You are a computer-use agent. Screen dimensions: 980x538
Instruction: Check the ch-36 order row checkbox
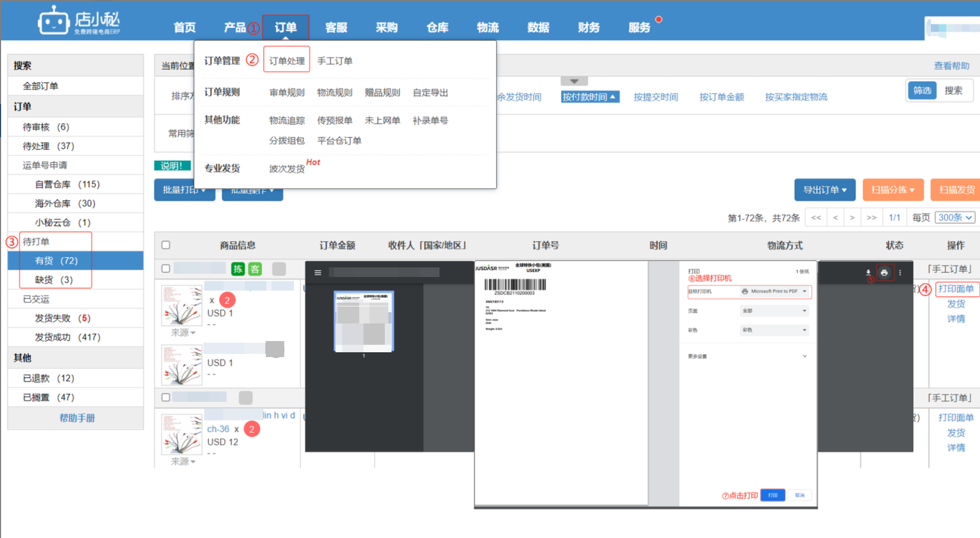point(165,397)
